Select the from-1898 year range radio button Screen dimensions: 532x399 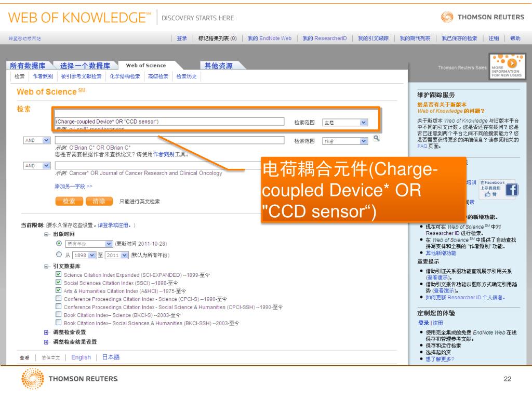point(59,255)
